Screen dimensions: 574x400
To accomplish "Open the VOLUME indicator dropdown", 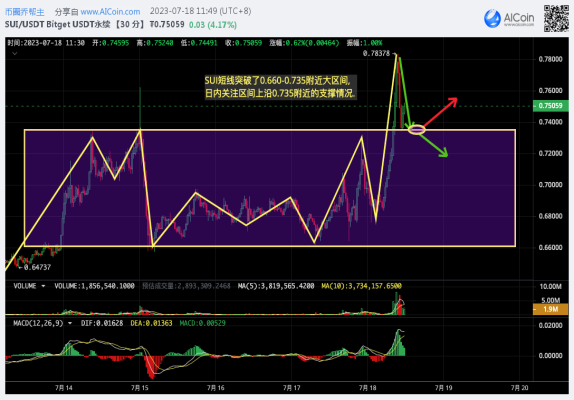I will (43, 286).
